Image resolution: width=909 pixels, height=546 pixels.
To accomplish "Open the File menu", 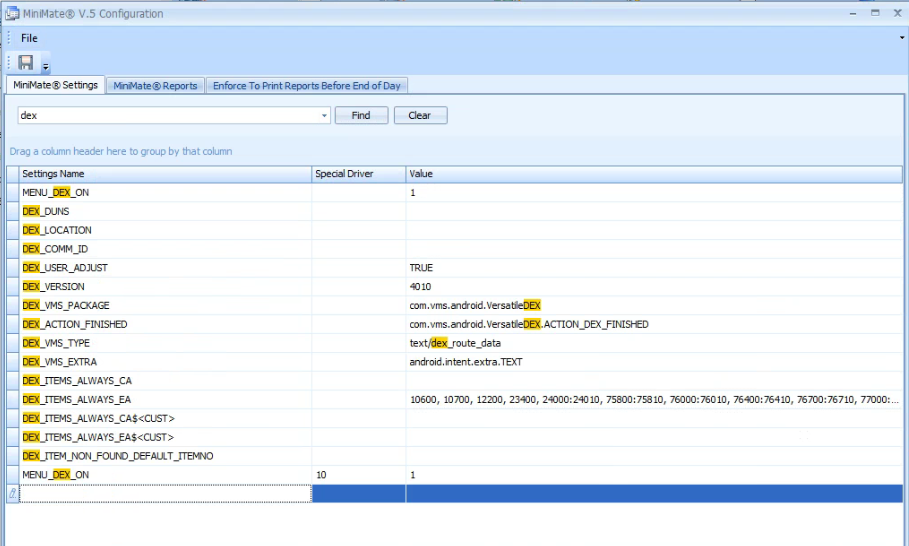I will tap(29, 38).
